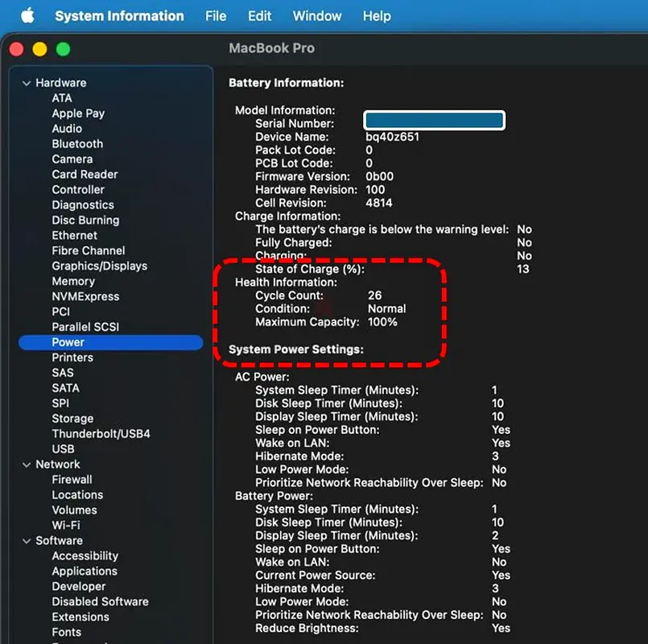
Task: Select the highlighted Power item
Action: coord(111,343)
